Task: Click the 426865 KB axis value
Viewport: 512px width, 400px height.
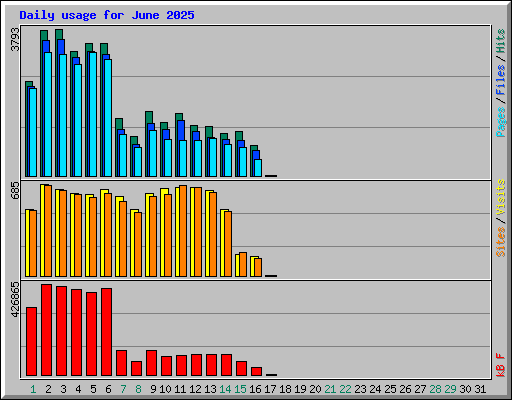Action: click(15, 300)
